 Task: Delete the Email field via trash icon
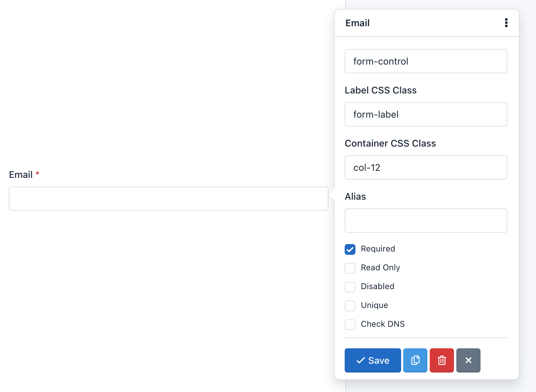point(442,360)
